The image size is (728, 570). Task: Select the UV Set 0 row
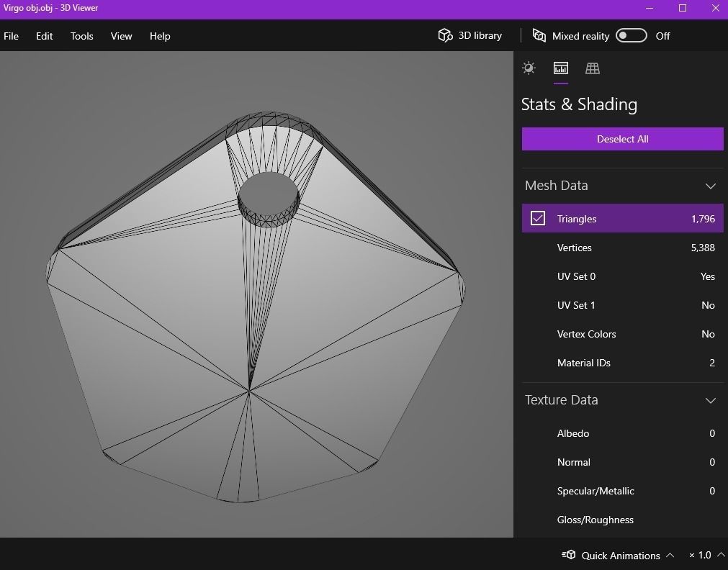[x=622, y=276]
